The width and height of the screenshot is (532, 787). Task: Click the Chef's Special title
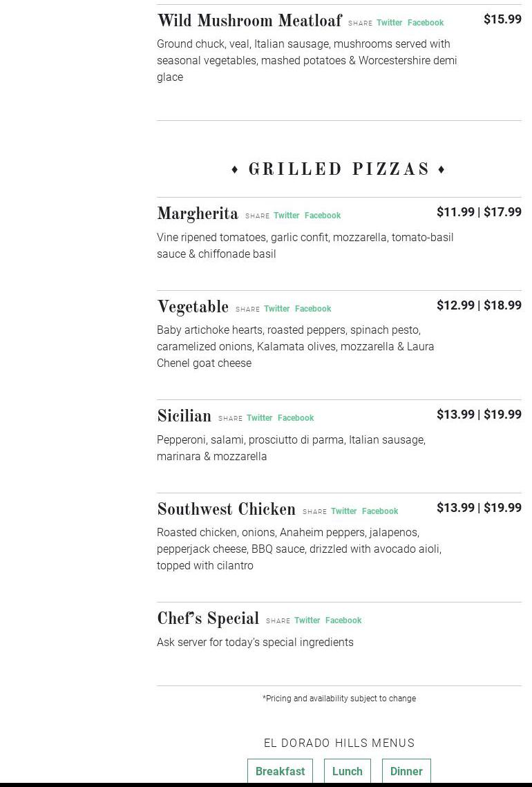208,619
